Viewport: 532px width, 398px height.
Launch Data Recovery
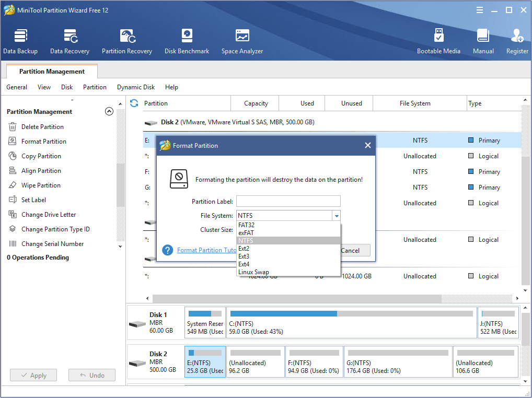(70, 41)
